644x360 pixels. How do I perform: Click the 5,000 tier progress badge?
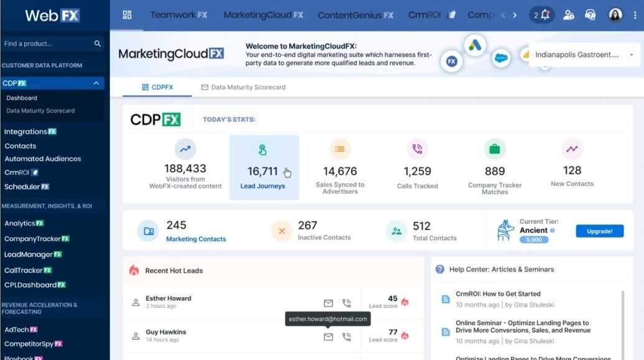click(x=534, y=239)
